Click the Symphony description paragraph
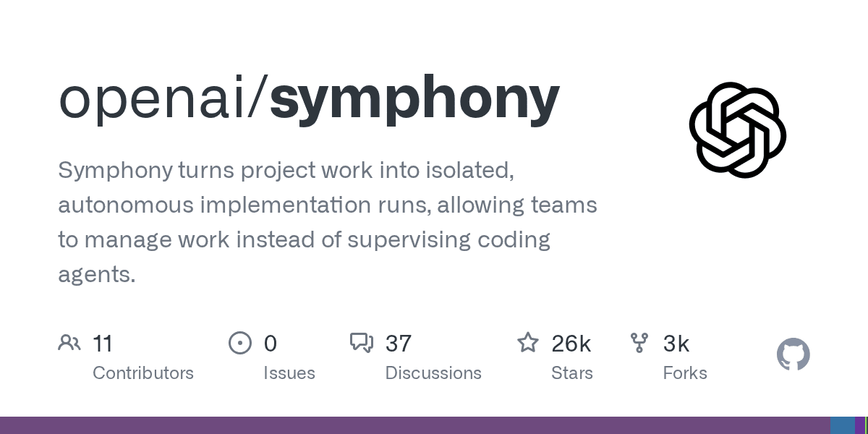 (328, 222)
